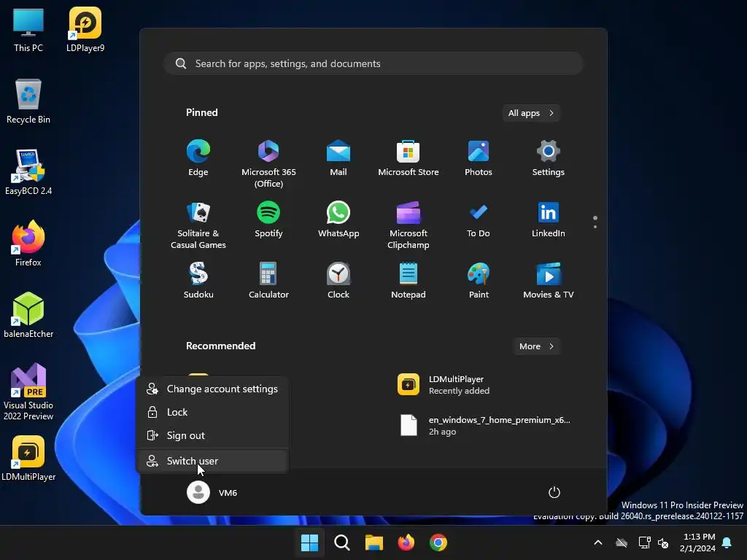Launch Sudoku game
This screenshot has height=560, width=747.
[198, 281]
